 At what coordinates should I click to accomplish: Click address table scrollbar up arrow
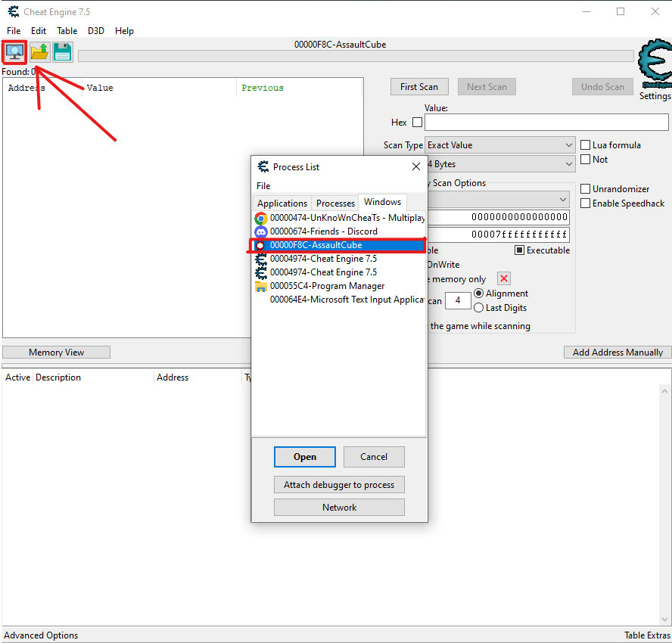664,390
